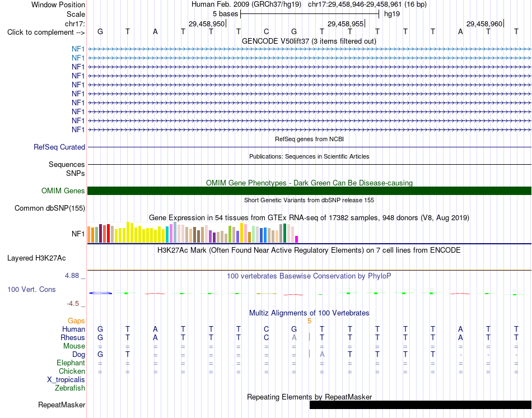
Task: Open "Publications: Sequences in Scientific Articles" title
Action: coord(309,156)
